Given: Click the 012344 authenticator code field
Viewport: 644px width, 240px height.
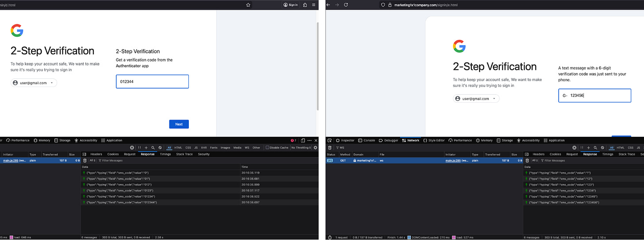Looking at the screenshot, I should click(x=152, y=81).
